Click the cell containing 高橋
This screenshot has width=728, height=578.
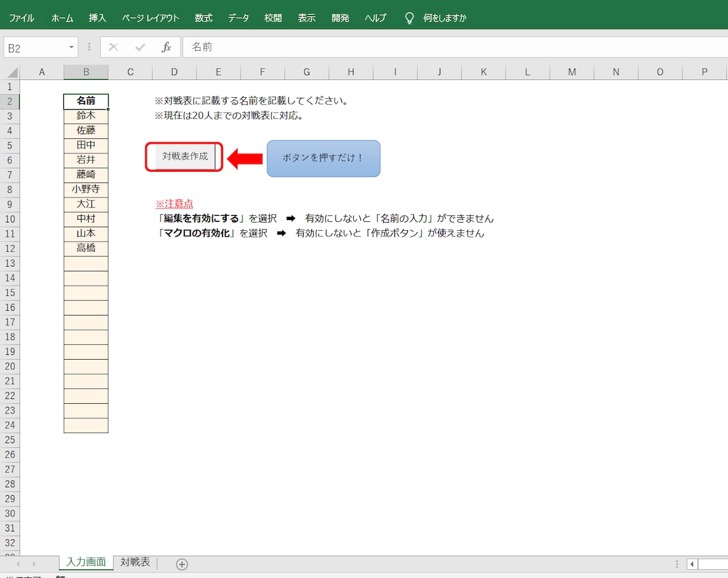pos(86,248)
